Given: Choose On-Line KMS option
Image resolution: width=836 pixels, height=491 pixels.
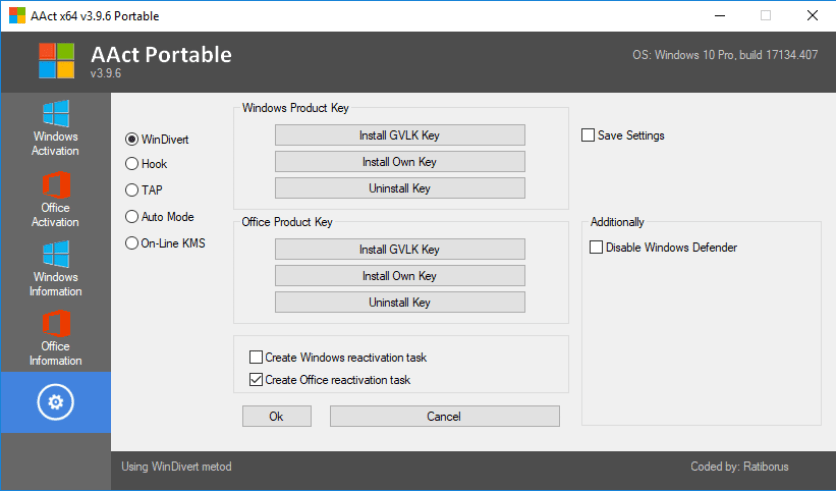Looking at the screenshot, I should pos(132,242).
